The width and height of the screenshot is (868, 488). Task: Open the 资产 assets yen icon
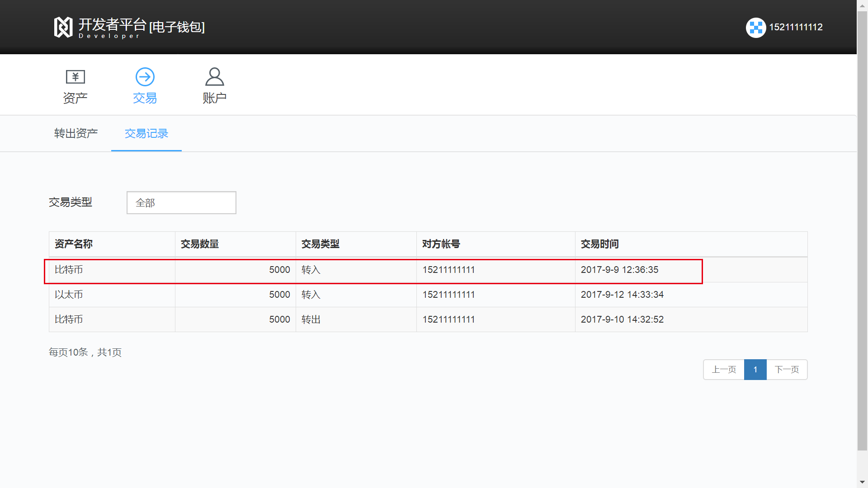(x=75, y=77)
